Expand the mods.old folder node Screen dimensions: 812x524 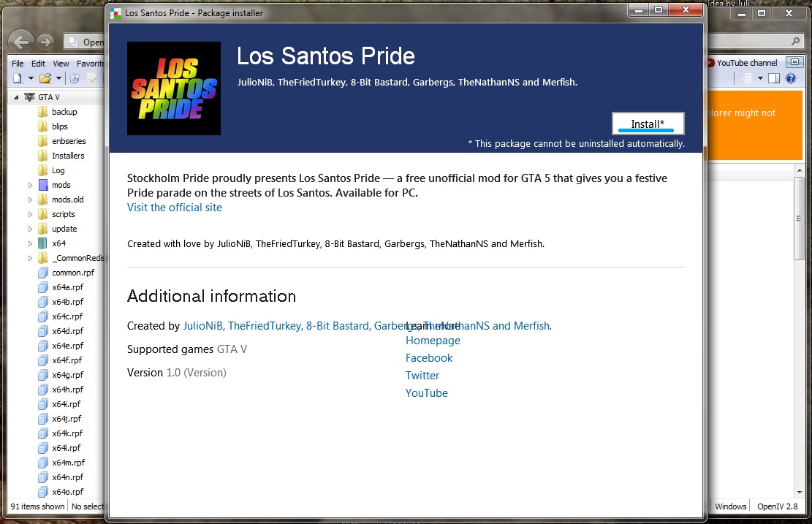pyautogui.click(x=30, y=200)
